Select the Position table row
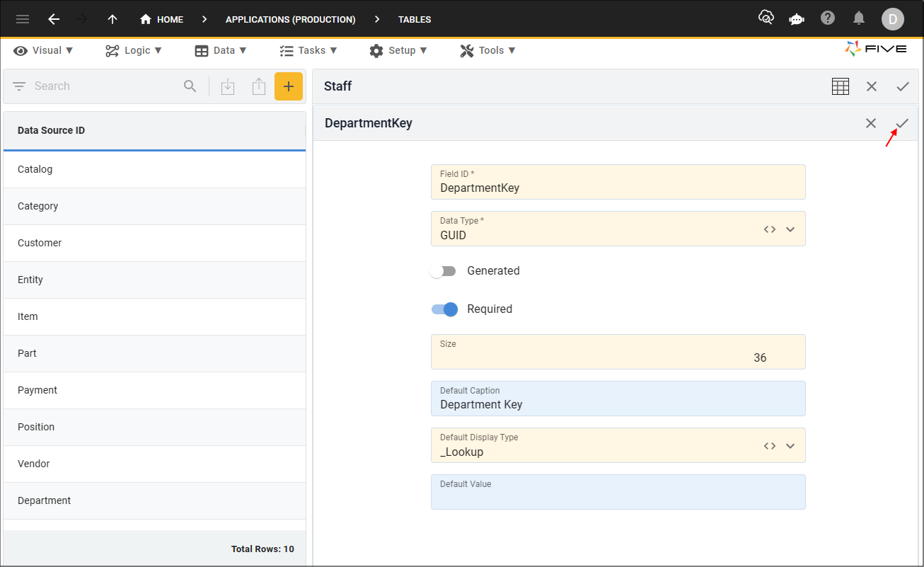 pos(154,427)
